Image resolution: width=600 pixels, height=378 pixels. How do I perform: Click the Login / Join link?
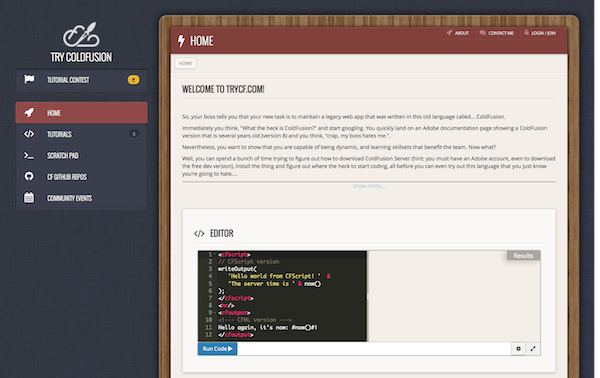tap(543, 33)
